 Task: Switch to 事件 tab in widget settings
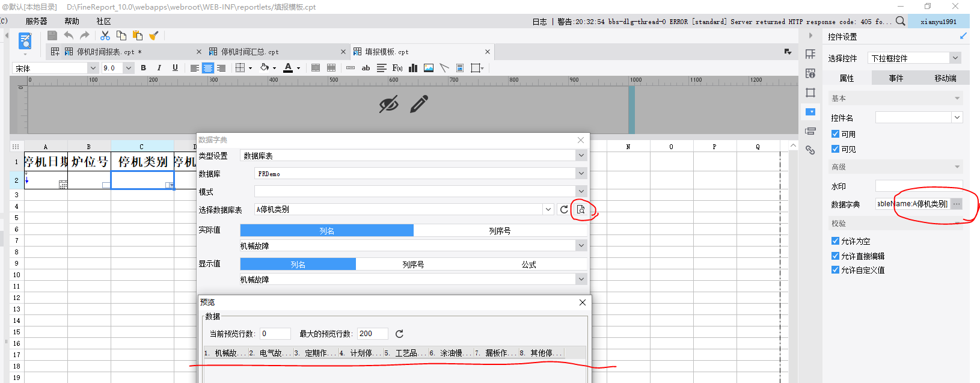[x=896, y=78]
